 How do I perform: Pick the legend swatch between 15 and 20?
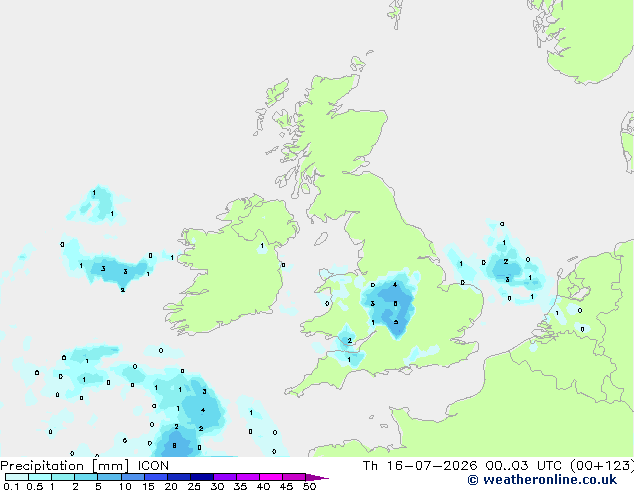coord(156,477)
